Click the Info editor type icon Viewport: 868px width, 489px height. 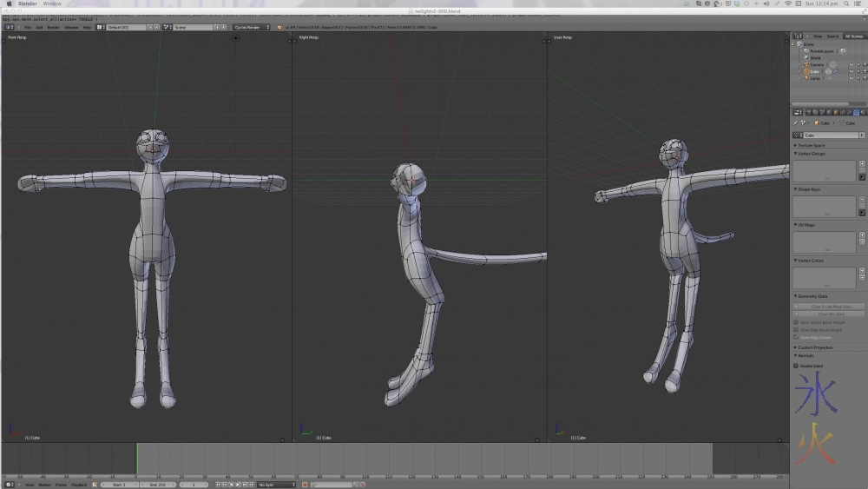coord(9,27)
